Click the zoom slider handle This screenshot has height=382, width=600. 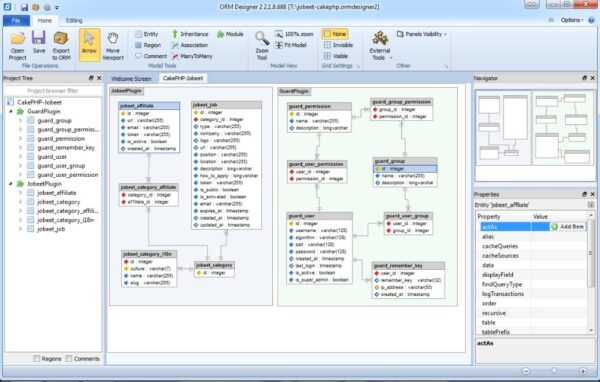[554, 371]
